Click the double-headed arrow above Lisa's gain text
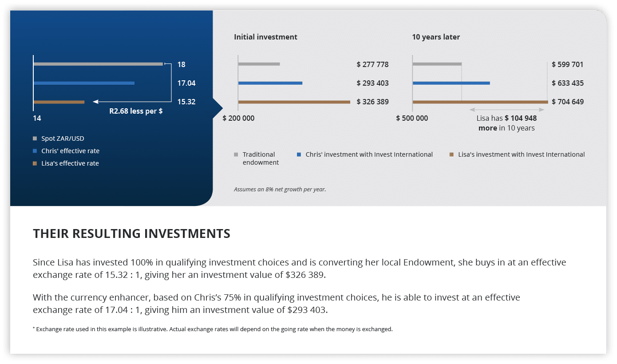 pyautogui.click(x=507, y=109)
